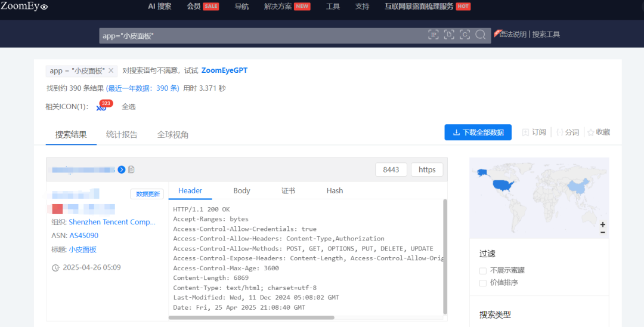Click the vertical scrollbar of header panel

pos(445,257)
